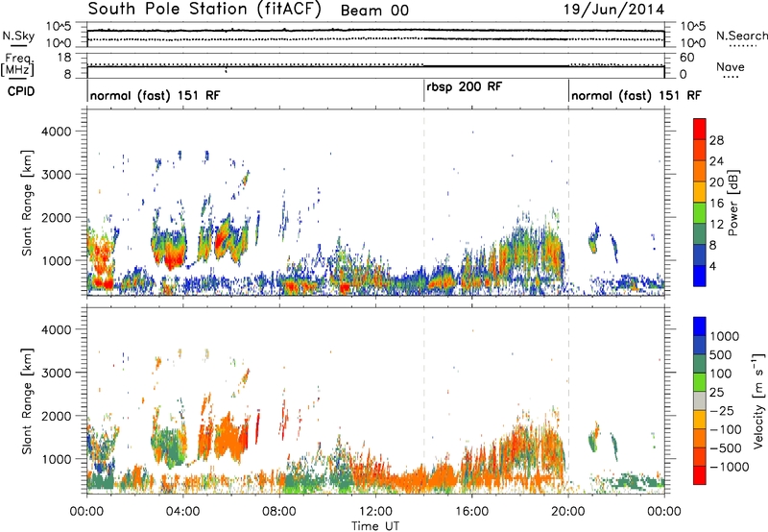
Task: Click the 'N.Sky' legend label
Action: pyautogui.click(x=18, y=36)
